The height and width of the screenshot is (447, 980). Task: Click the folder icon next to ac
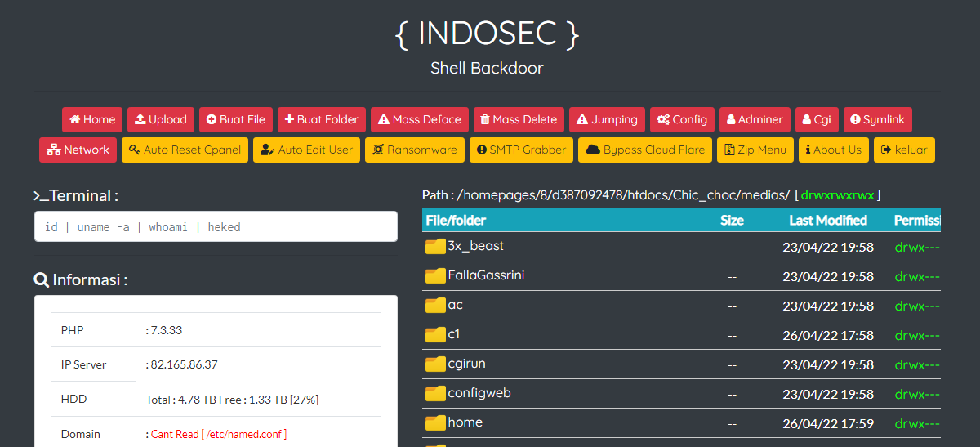435,305
